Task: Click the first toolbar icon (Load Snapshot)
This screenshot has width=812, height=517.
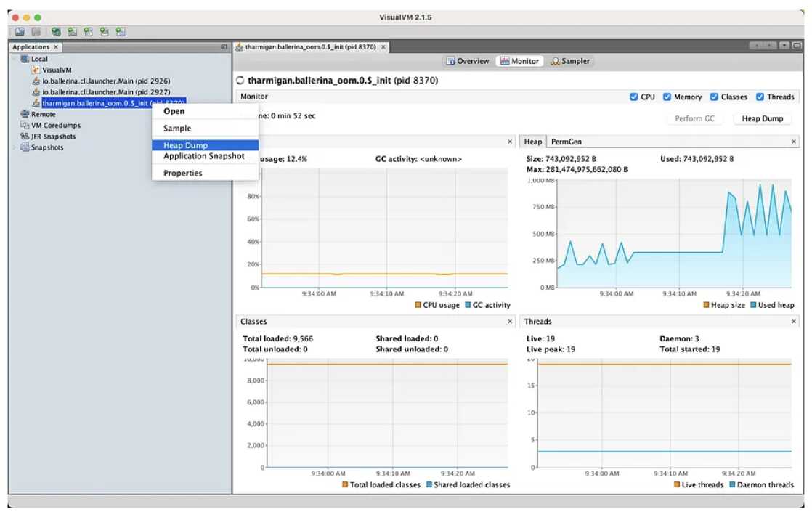Action: pos(20,32)
